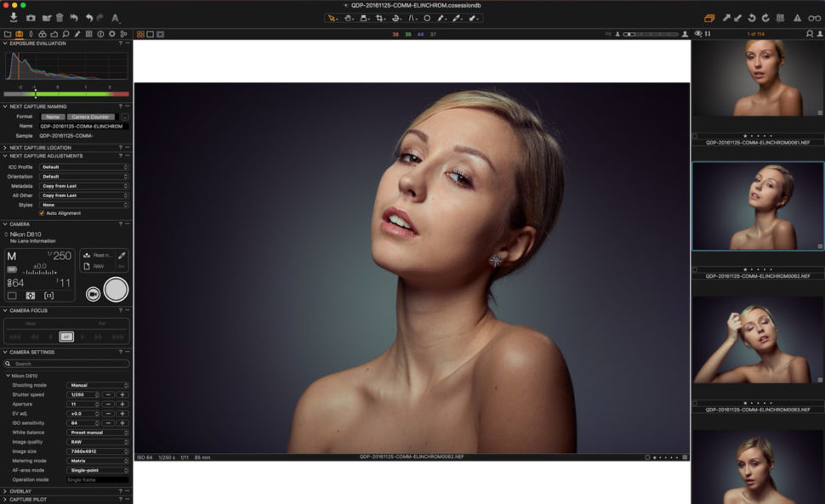
Task: Open the ICC Profile dropdown set to Default
Action: point(83,167)
